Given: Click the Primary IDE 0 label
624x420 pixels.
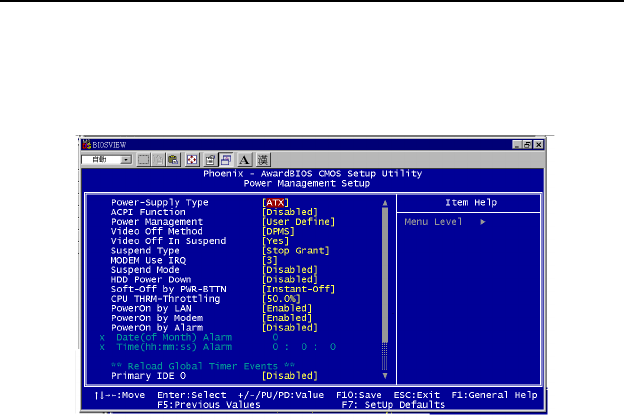Looking at the screenshot, I should tap(148, 375).
